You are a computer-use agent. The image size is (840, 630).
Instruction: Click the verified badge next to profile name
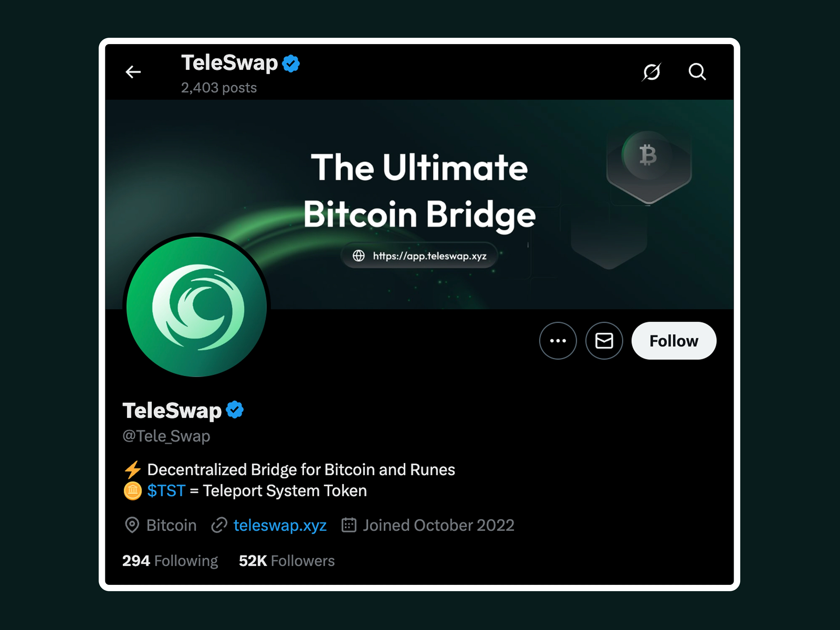(235, 410)
